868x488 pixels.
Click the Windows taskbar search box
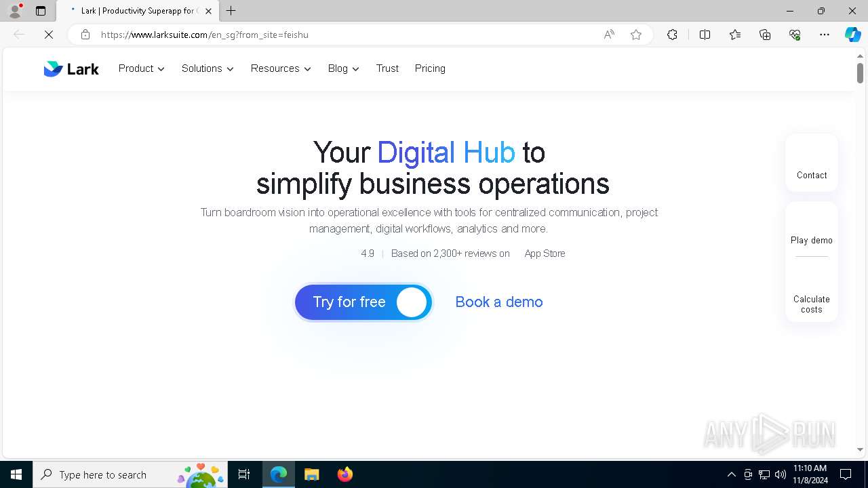point(130,474)
